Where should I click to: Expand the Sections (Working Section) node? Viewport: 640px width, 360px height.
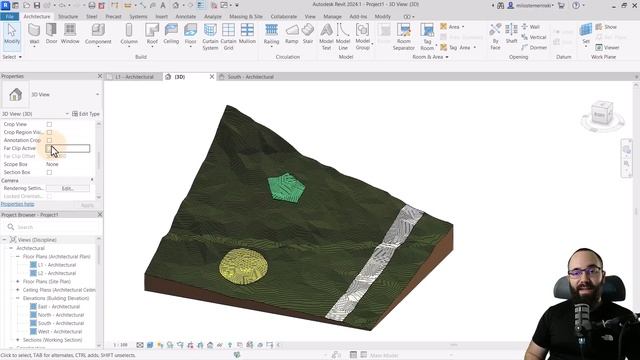[x=18, y=340]
